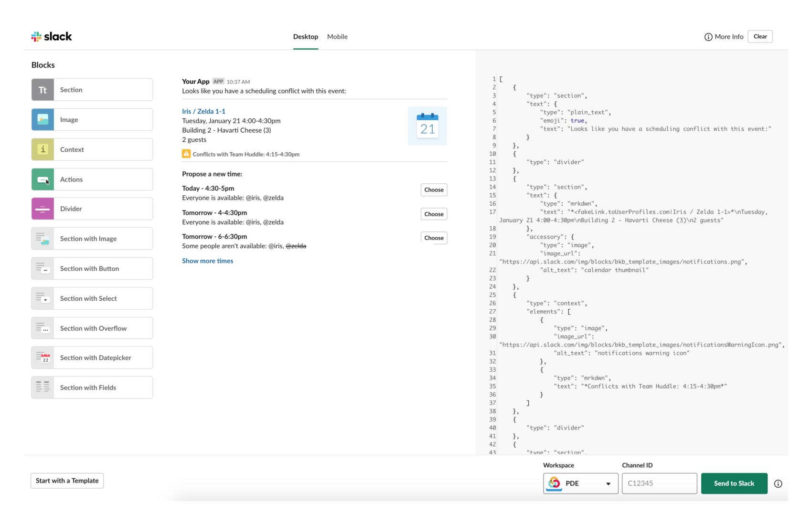Click the Section with Fields label
This screenshot has height=525, width=812.
pos(88,388)
